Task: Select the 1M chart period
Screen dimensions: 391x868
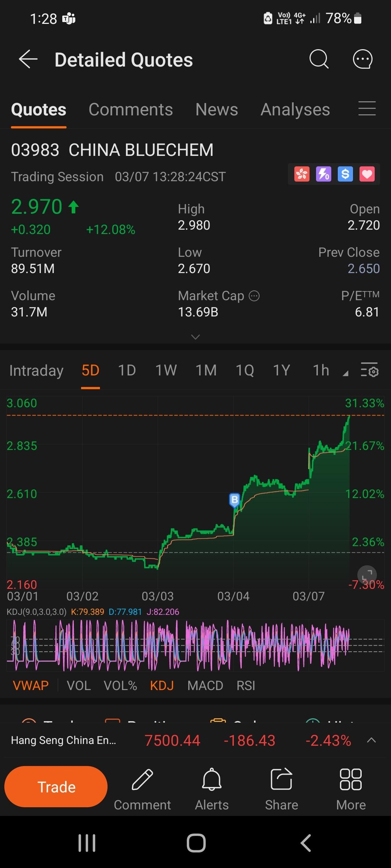Action: click(206, 370)
